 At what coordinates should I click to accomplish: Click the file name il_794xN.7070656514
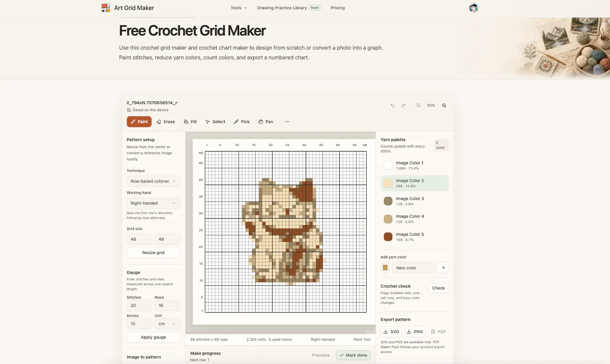point(152,103)
